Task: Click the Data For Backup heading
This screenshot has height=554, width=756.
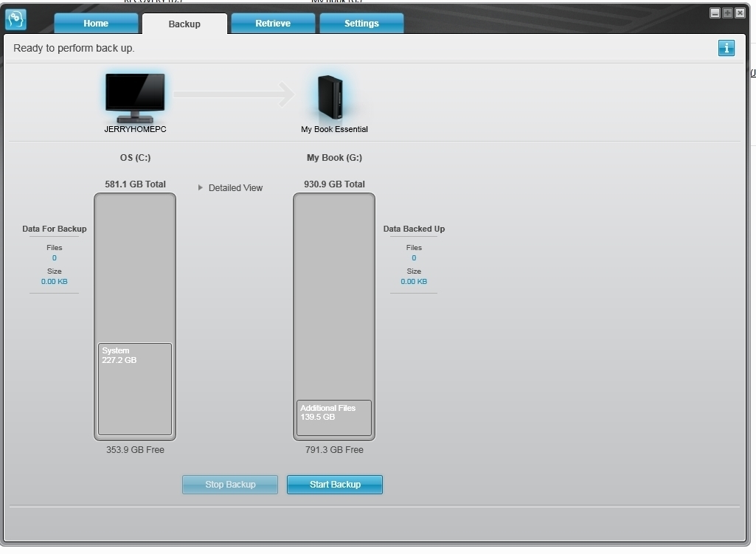Action: 54,229
